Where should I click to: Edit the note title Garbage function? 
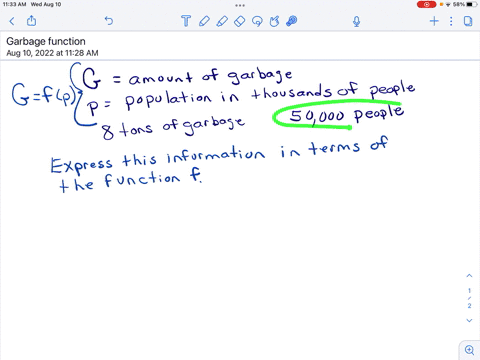(x=46, y=41)
